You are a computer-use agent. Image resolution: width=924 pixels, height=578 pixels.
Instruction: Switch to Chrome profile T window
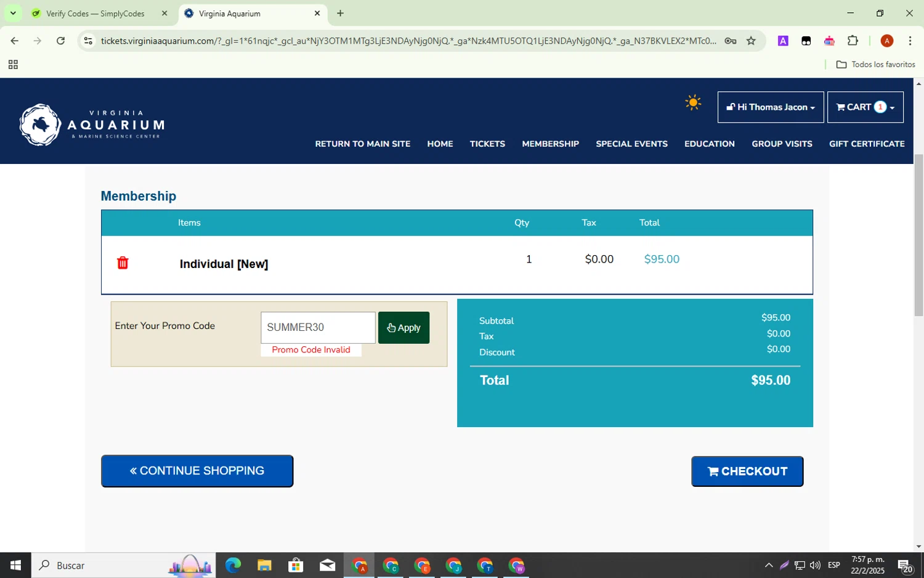point(485,565)
